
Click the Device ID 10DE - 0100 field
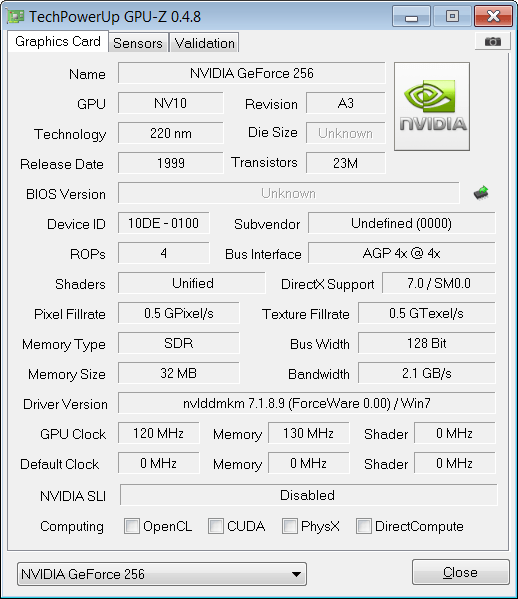point(163,223)
